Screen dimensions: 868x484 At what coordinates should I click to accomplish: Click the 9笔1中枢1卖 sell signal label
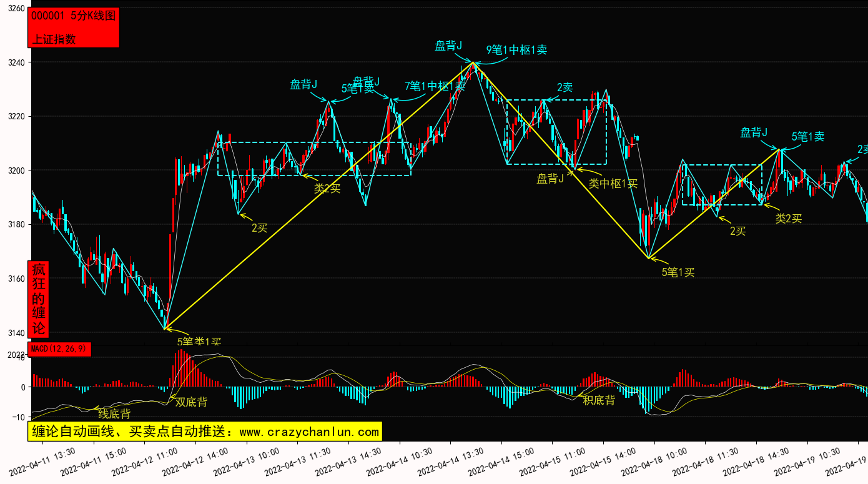tap(516, 50)
